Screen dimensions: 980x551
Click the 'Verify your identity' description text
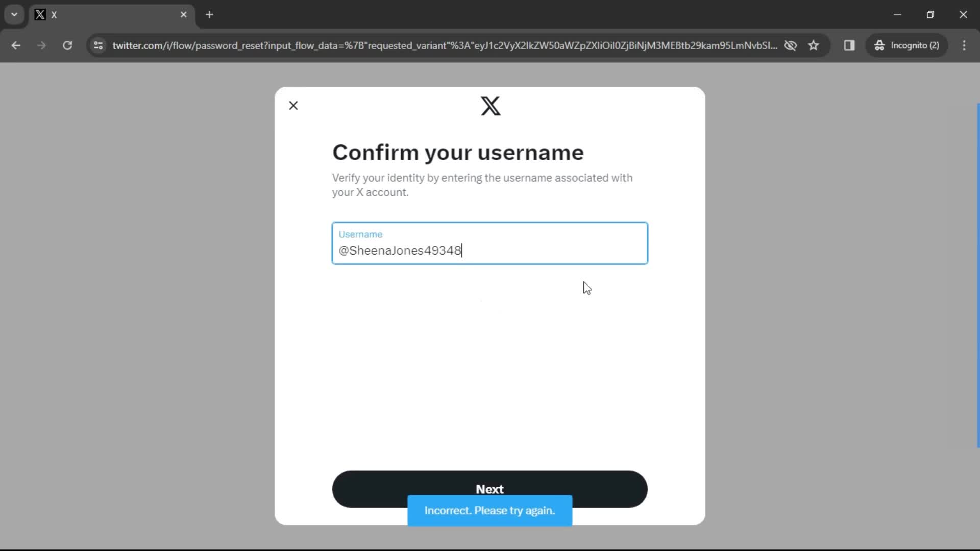point(482,185)
